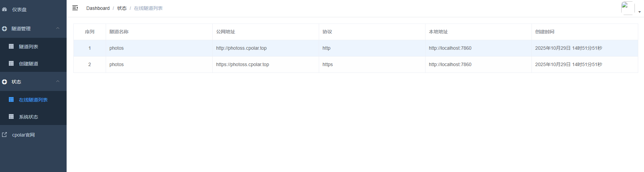Click the dashboard gauge icon in sidebar

4,10
